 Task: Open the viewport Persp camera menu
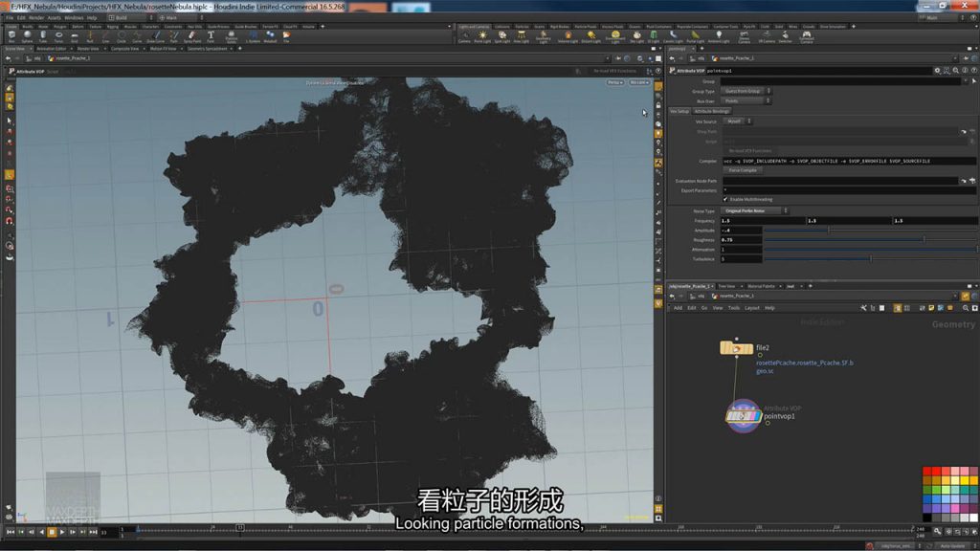(615, 82)
